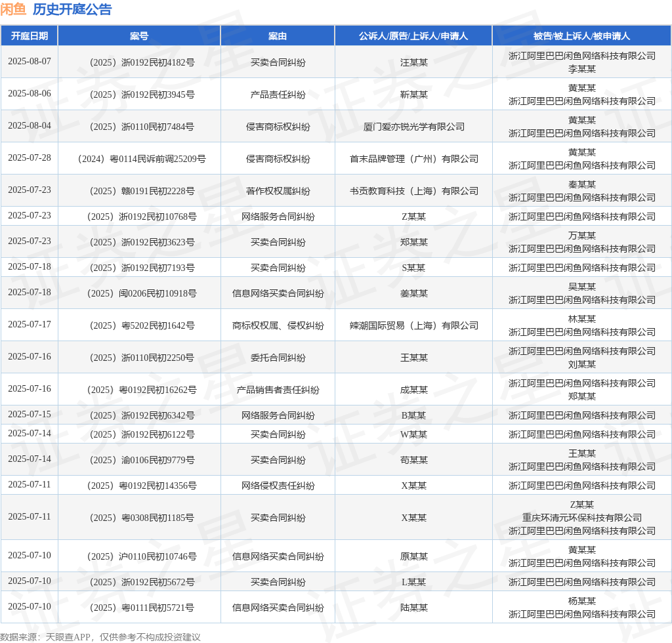
Task: Click plaintiff 厦门爱亦锐光学有限公司
Action: (413, 127)
